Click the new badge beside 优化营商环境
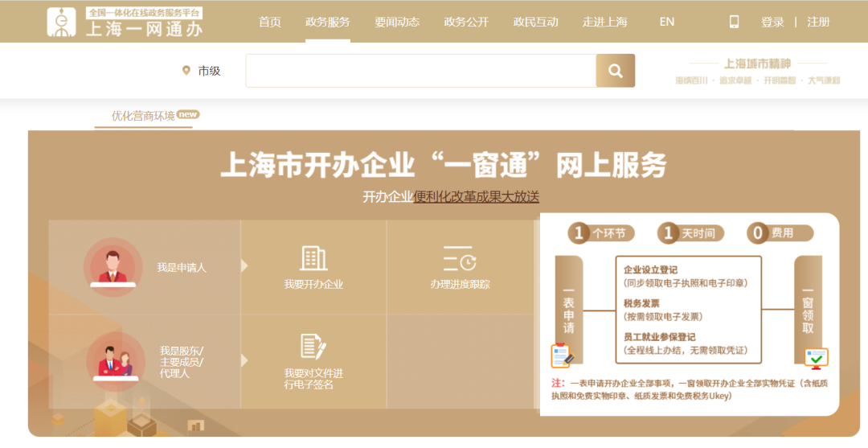Image resolution: width=868 pixels, height=448 pixels. 188,115
